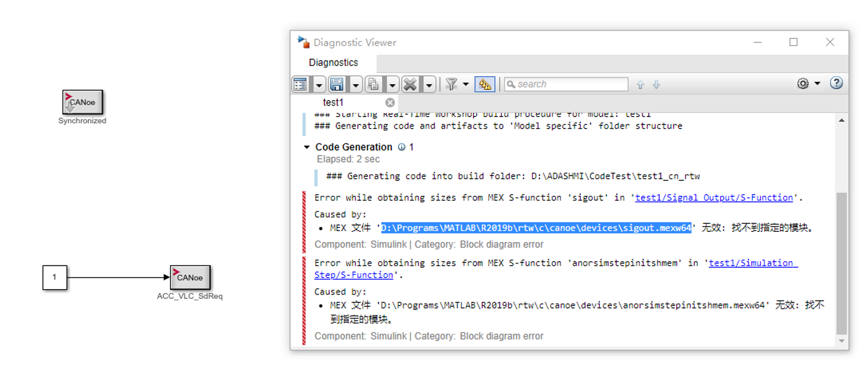Open the settings gear dropdown arrow
The width and height of the screenshot is (868, 369).
[x=817, y=84]
